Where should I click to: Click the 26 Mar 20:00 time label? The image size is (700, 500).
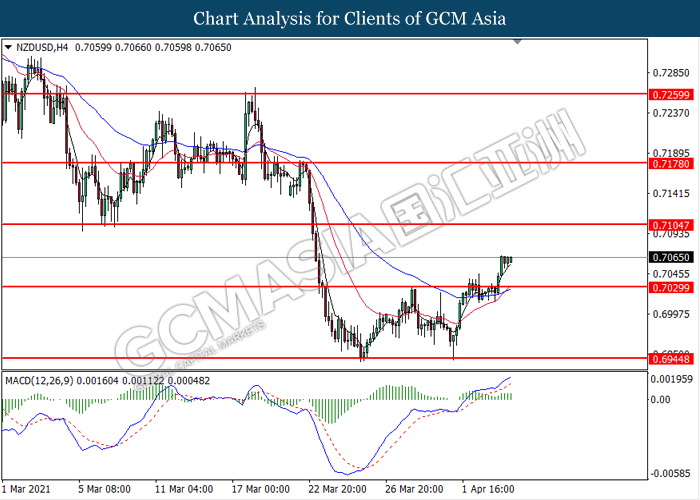click(x=414, y=489)
